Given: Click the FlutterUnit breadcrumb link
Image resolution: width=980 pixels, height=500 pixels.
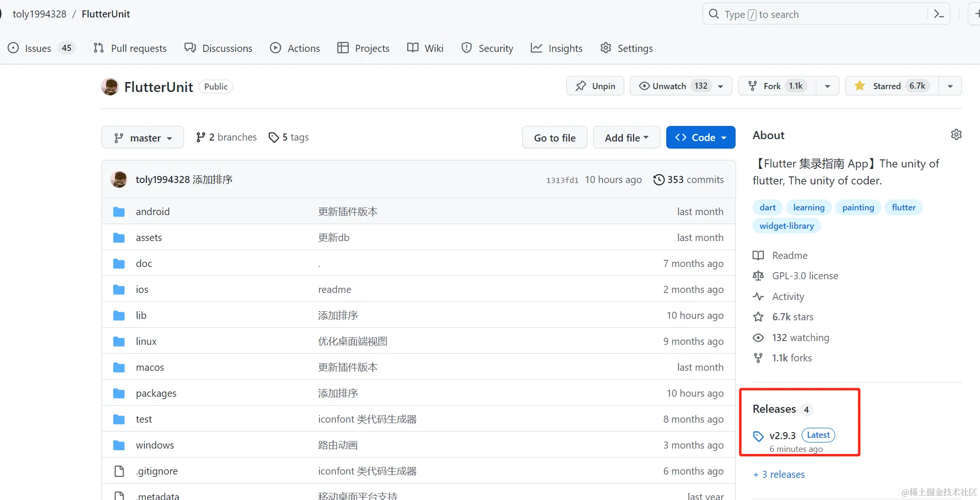Looking at the screenshot, I should coord(106,14).
